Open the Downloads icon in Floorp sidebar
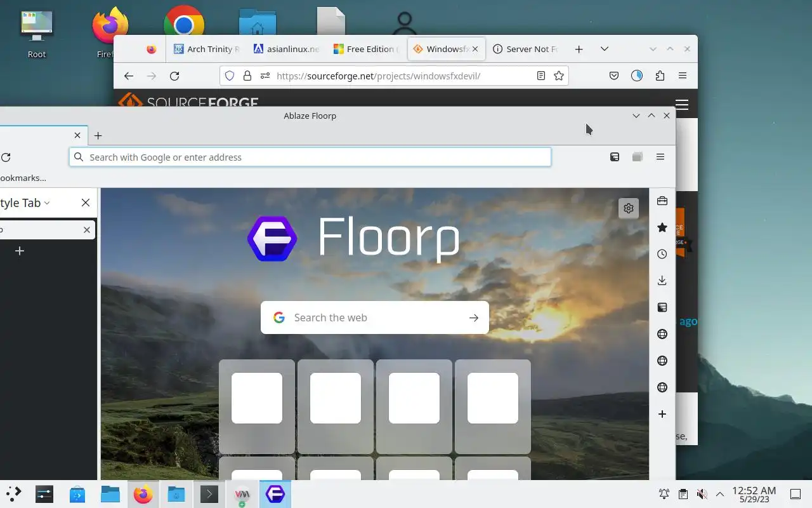 662,281
